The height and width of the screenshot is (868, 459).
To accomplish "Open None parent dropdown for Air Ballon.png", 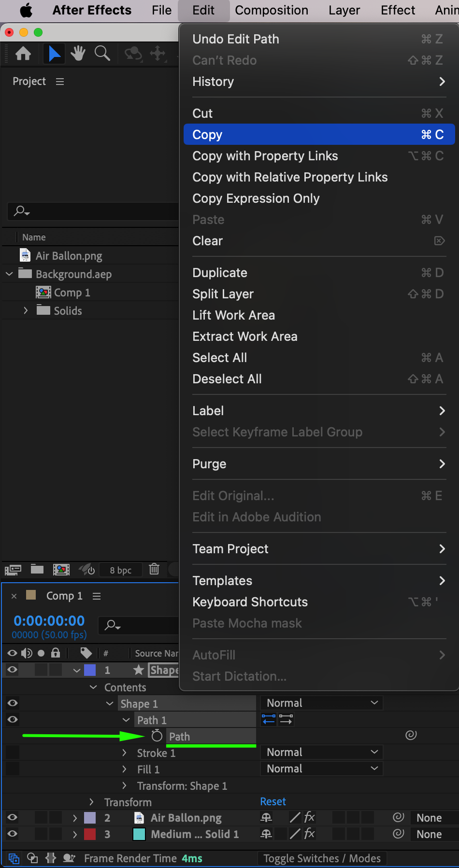I will (x=434, y=818).
